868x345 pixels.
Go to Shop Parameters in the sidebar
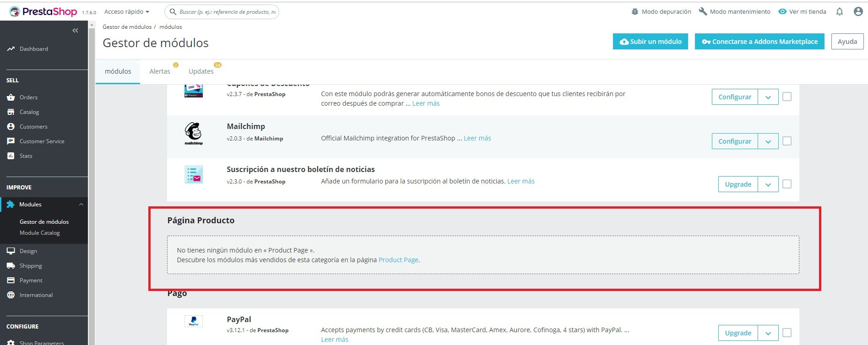pyautogui.click(x=42, y=342)
